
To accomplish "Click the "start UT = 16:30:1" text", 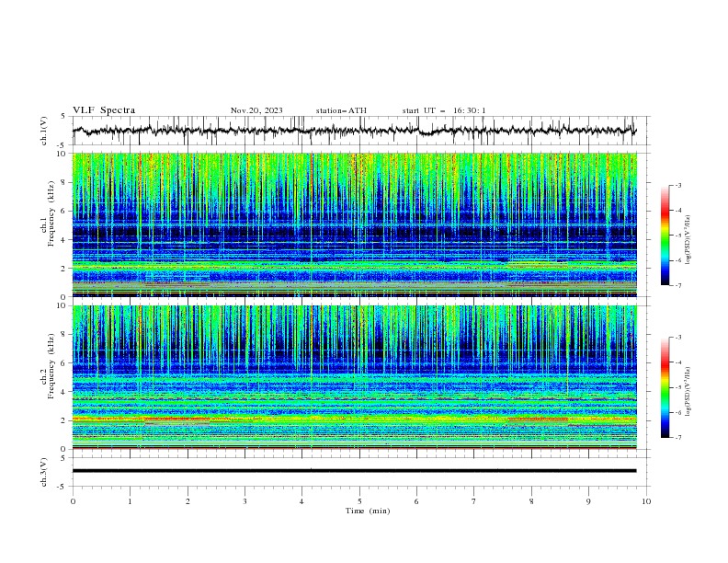I will 444,110.
